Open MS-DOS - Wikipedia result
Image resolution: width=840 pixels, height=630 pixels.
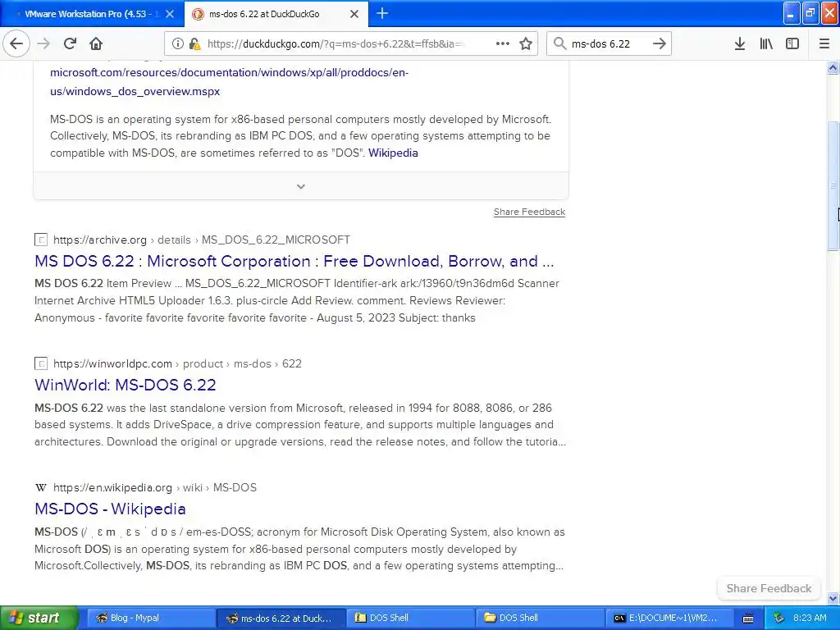(110, 509)
